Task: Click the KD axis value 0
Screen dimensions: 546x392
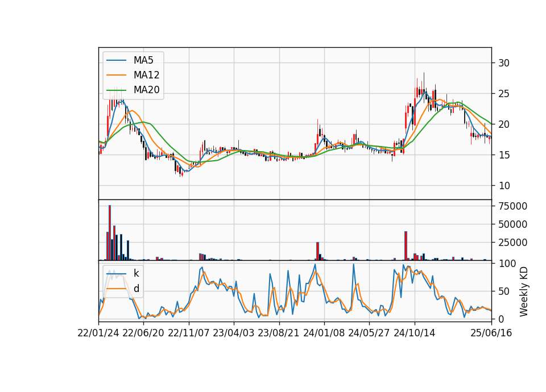Action: [501, 319]
